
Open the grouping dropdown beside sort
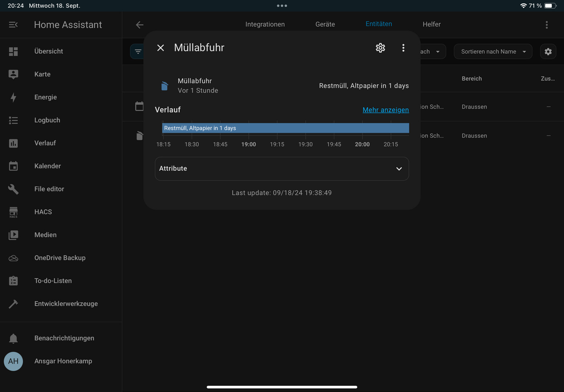click(x=432, y=52)
